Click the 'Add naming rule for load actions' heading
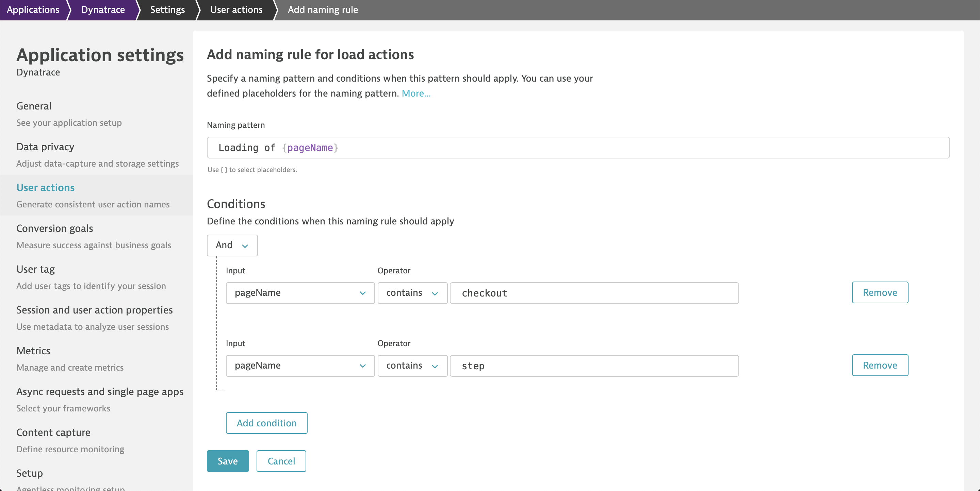 click(x=310, y=54)
